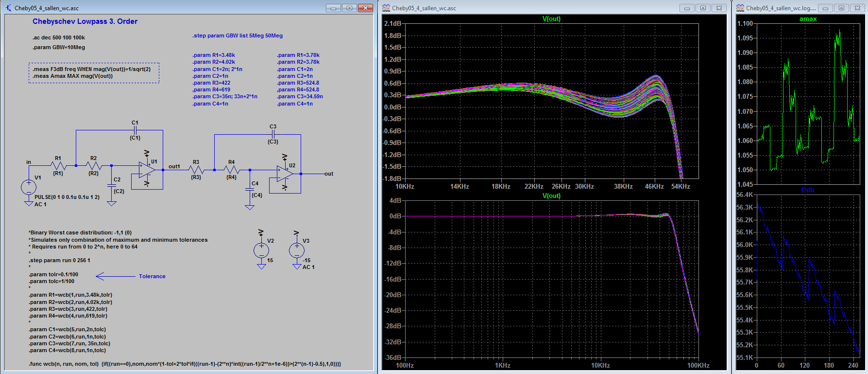This screenshot has height=374, width=868.
Task: Click the 'PULSE(0 1 0 0.1u 0.1u 1 2)' source value
Action: 67,197
